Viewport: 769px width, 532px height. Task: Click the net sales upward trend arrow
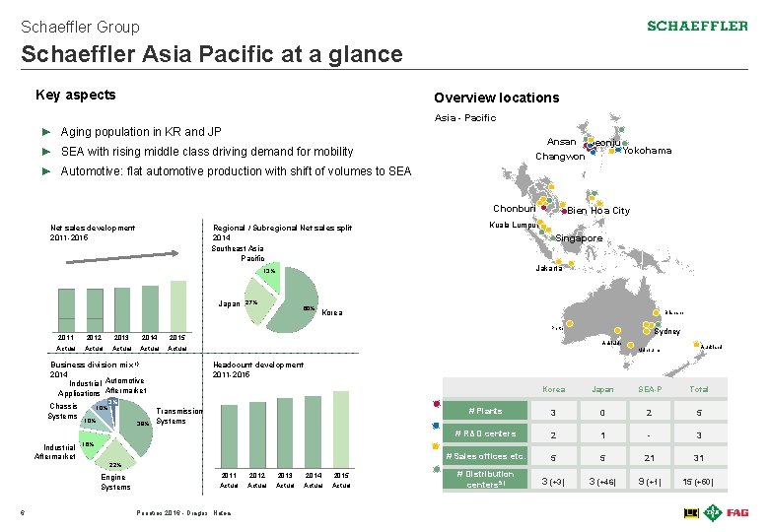(x=122, y=257)
